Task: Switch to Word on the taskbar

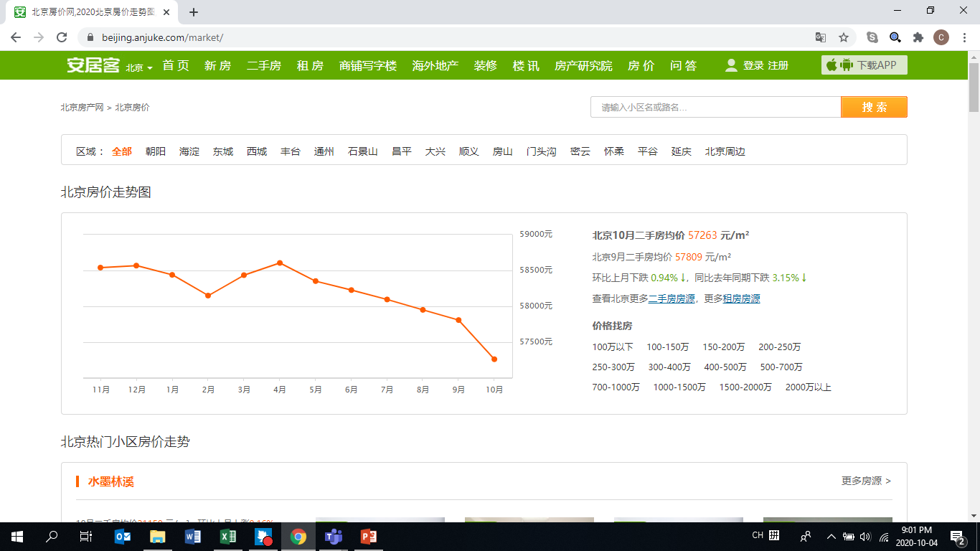Action: coord(193,536)
